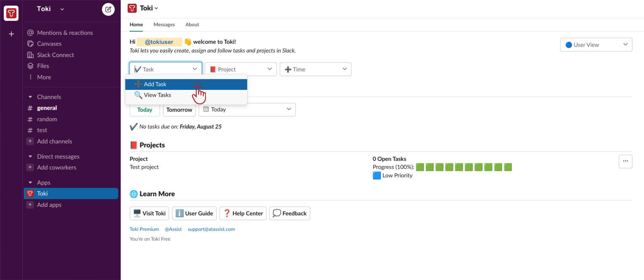Open the Time dropdown
This screenshot has height=280, width=644.
pos(316,69)
